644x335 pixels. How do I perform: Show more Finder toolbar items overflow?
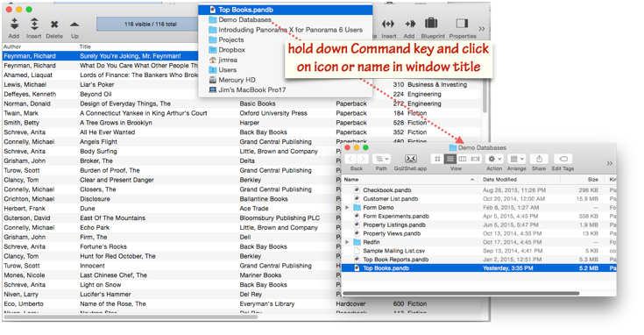(x=610, y=163)
